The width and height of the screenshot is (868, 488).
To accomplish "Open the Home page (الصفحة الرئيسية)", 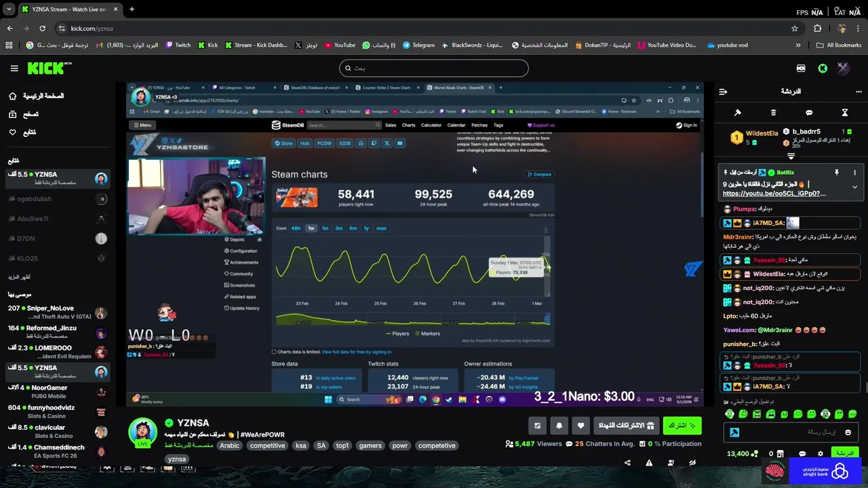I will 37,96.
